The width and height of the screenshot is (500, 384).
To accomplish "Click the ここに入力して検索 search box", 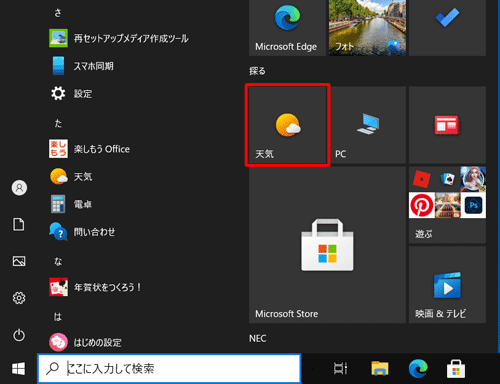I will [169, 368].
